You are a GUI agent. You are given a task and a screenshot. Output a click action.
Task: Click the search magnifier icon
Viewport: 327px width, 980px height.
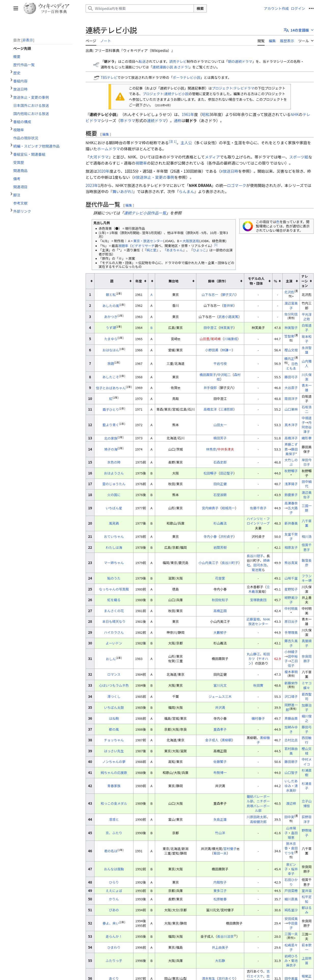(90, 8)
